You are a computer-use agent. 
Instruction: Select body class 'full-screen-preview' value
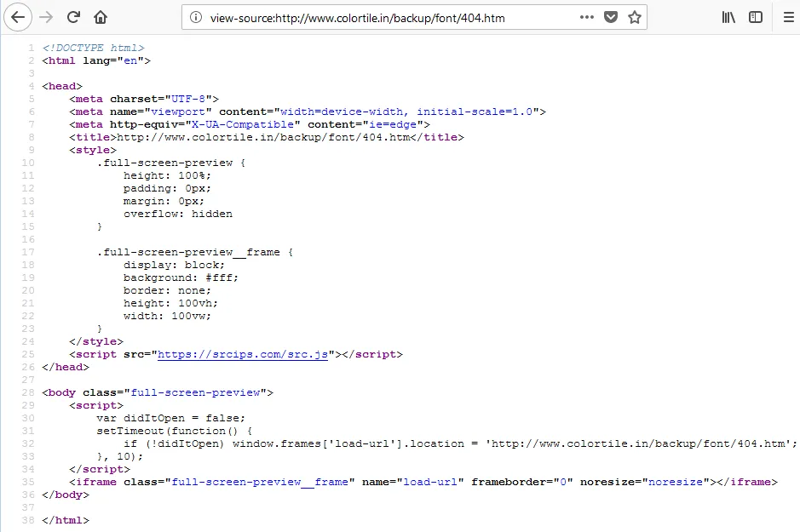coord(195,392)
